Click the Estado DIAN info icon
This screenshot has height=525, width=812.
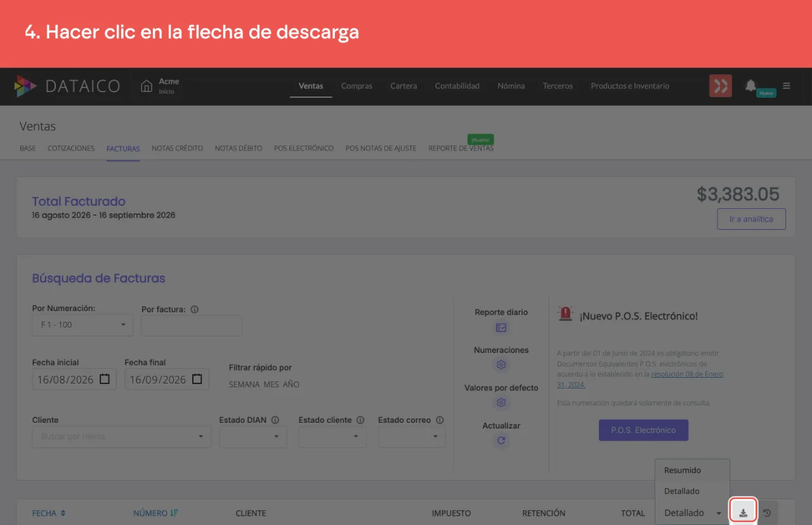point(275,420)
